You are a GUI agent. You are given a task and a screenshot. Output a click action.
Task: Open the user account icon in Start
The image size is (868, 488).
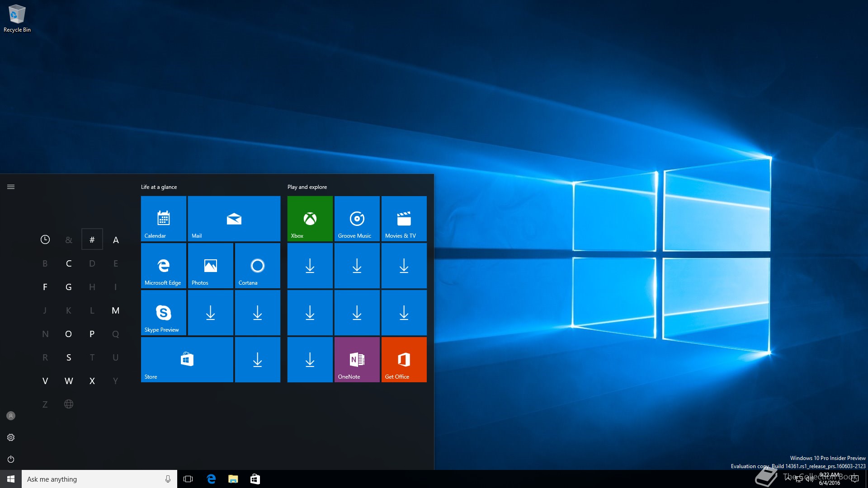click(x=11, y=416)
